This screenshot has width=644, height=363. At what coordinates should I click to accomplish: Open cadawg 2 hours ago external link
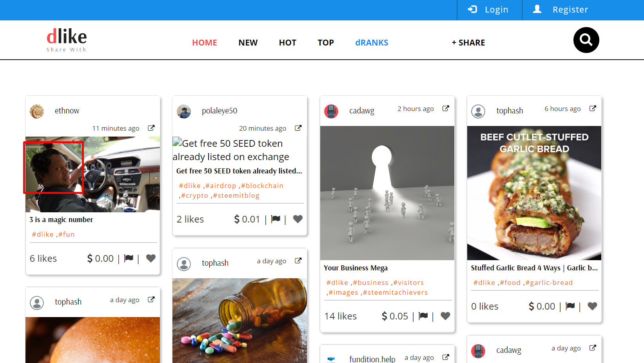[x=446, y=108]
